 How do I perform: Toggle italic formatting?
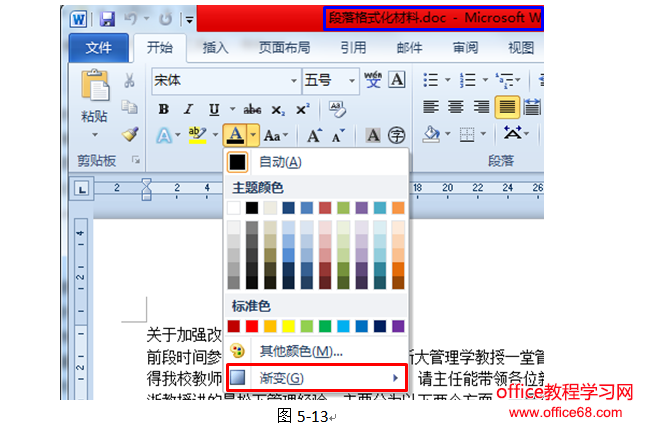[189, 109]
